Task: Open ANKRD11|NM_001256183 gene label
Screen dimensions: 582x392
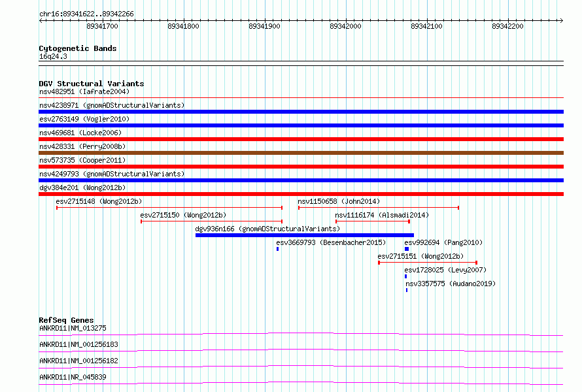Action: pos(78,344)
